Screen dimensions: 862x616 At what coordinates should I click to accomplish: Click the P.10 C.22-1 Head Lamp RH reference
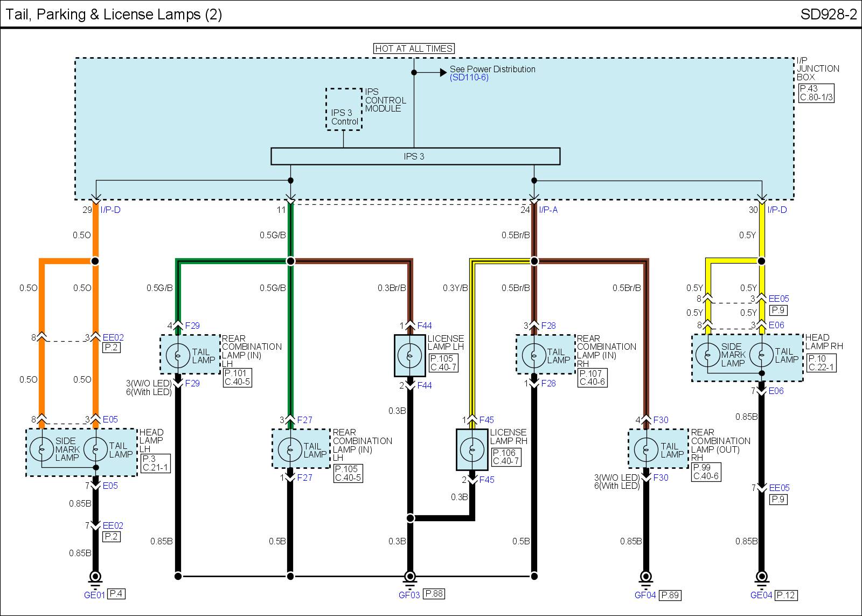click(822, 363)
